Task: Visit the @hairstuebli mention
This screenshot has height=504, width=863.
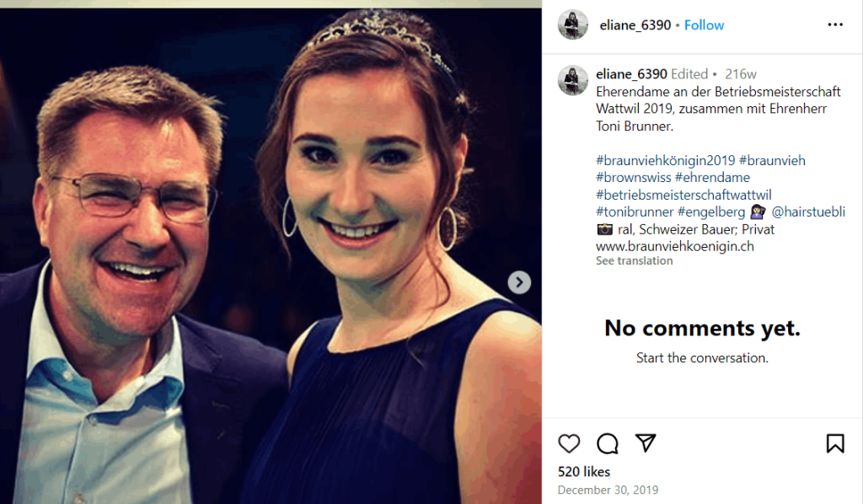Action: pos(808,212)
